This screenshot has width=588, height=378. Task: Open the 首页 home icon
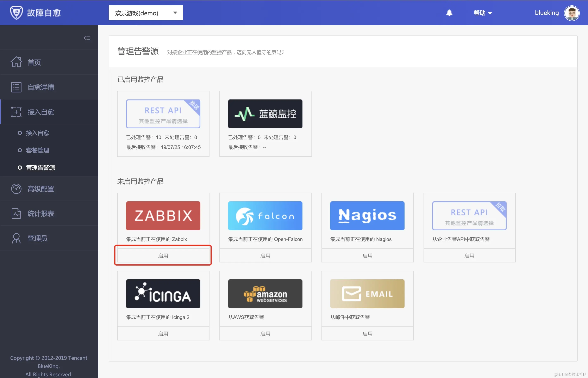16,62
